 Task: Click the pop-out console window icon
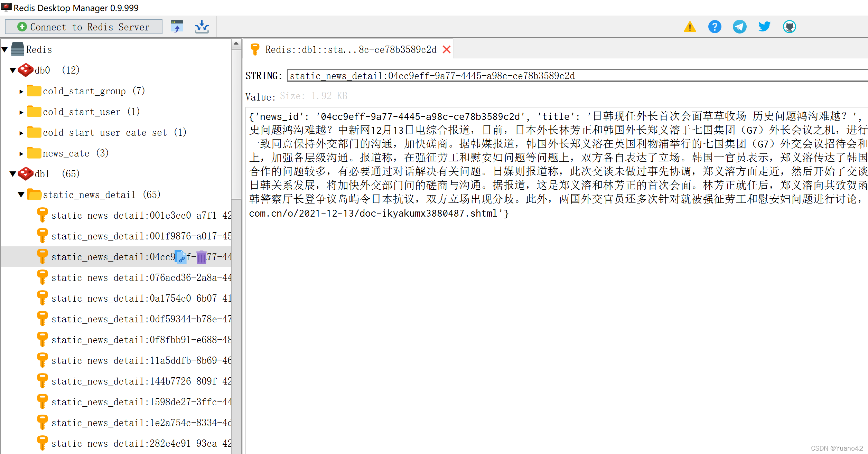coord(177,27)
